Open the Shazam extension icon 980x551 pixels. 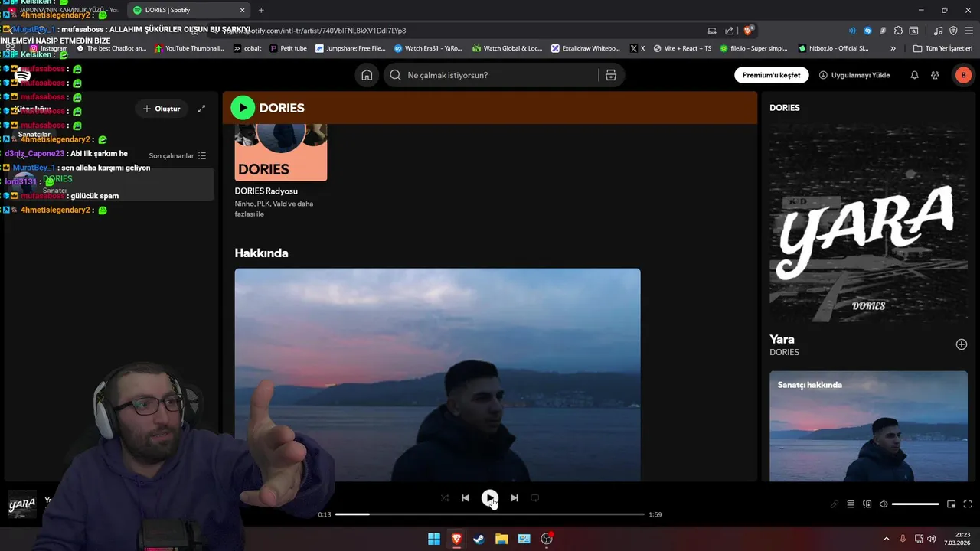(x=867, y=31)
